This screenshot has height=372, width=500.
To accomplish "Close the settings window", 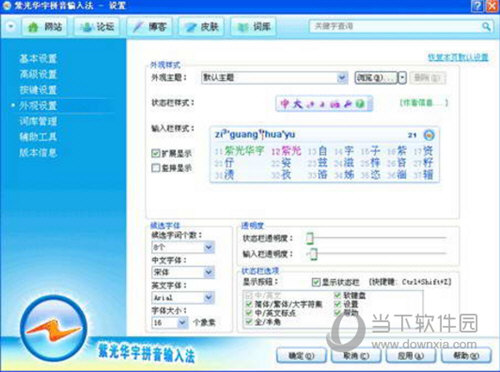I will point(493,6).
